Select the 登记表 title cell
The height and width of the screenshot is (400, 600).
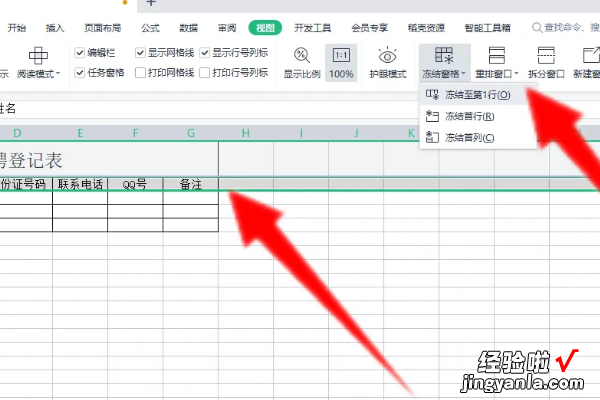(109, 160)
